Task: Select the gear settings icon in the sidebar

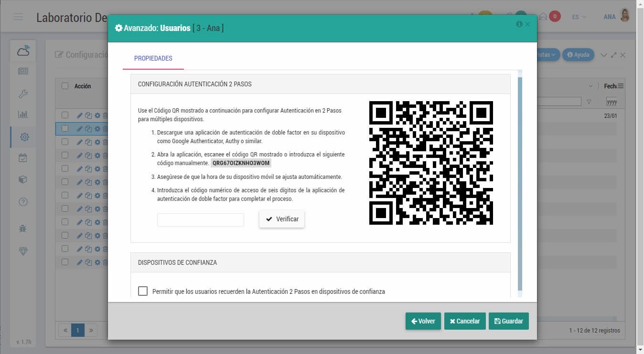Action: (24, 137)
